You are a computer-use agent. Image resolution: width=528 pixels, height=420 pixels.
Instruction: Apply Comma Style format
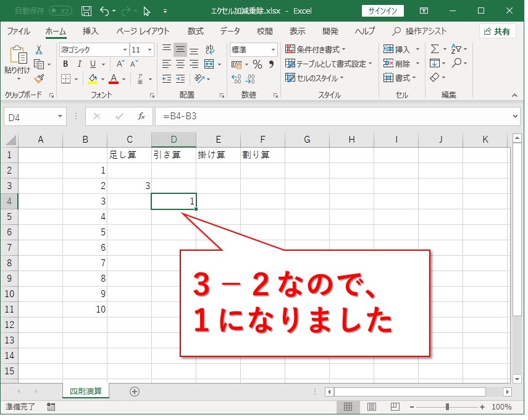point(271,64)
